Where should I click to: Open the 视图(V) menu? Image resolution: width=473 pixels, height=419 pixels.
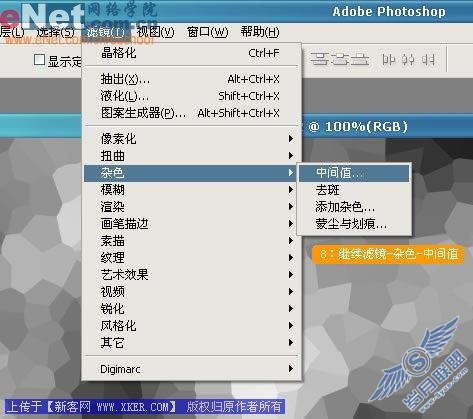point(156,32)
